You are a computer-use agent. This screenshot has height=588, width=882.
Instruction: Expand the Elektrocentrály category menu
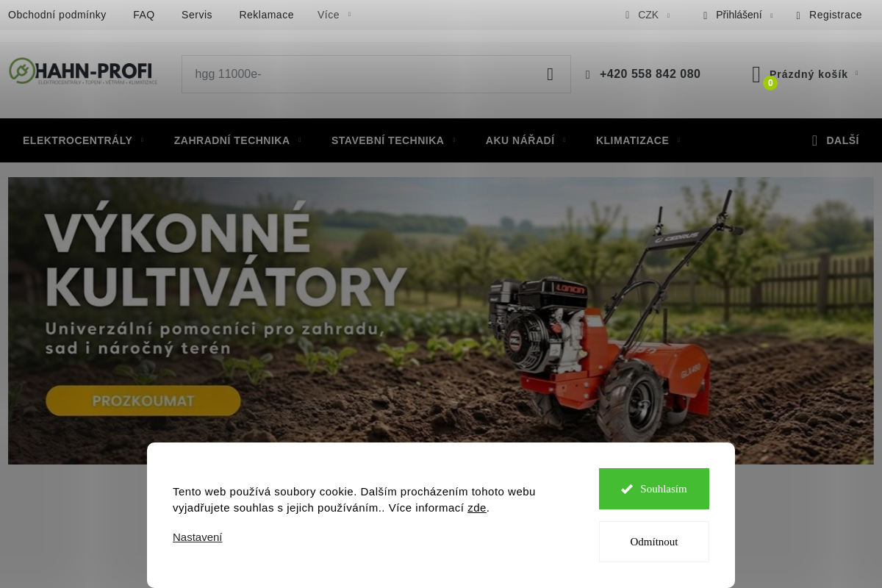pyautogui.click(x=83, y=140)
